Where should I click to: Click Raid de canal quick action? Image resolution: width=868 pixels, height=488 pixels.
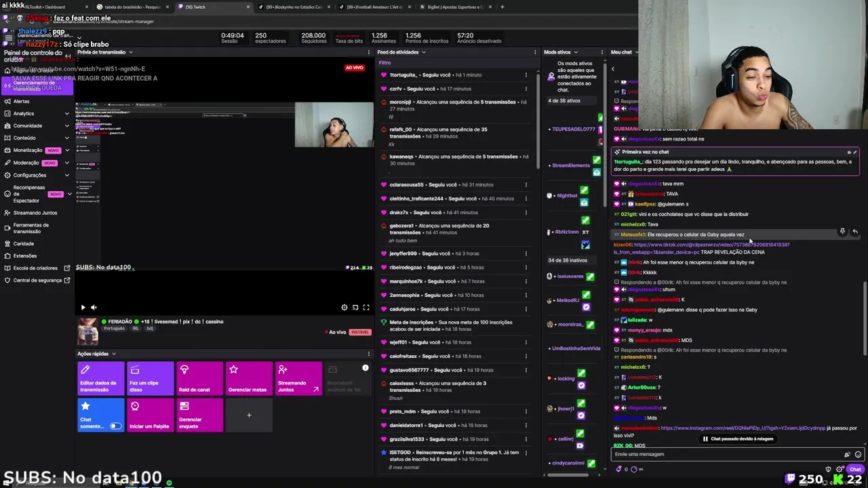pos(199,379)
